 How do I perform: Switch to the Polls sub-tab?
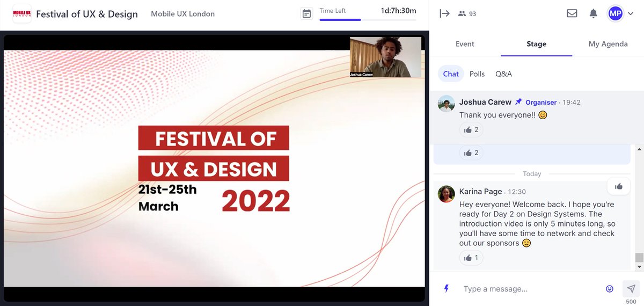(x=477, y=74)
